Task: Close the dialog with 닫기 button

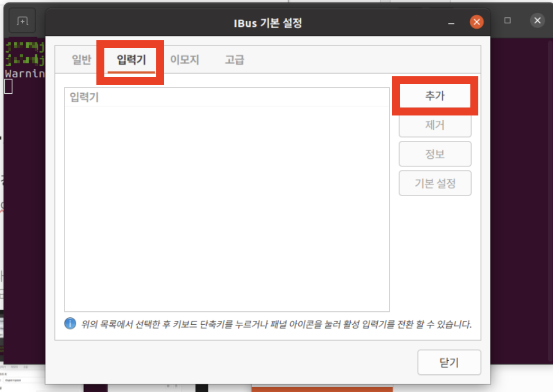Action: (449, 362)
